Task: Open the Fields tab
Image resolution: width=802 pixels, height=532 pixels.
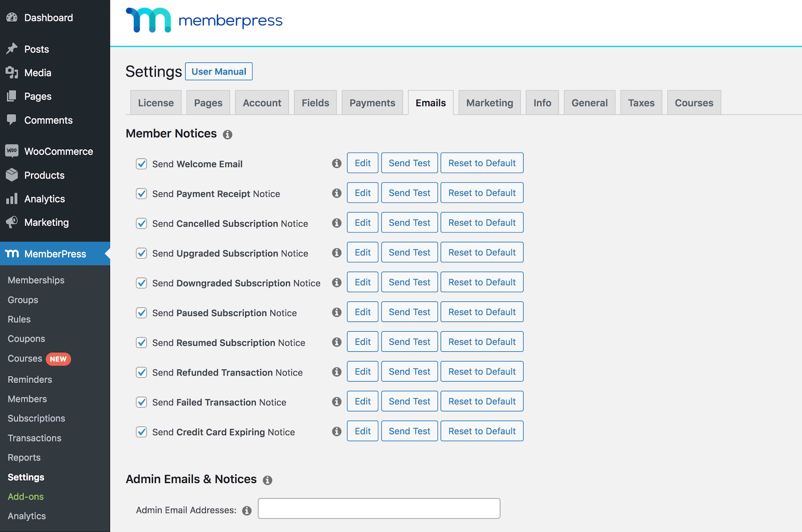Action: click(x=315, y=102)
